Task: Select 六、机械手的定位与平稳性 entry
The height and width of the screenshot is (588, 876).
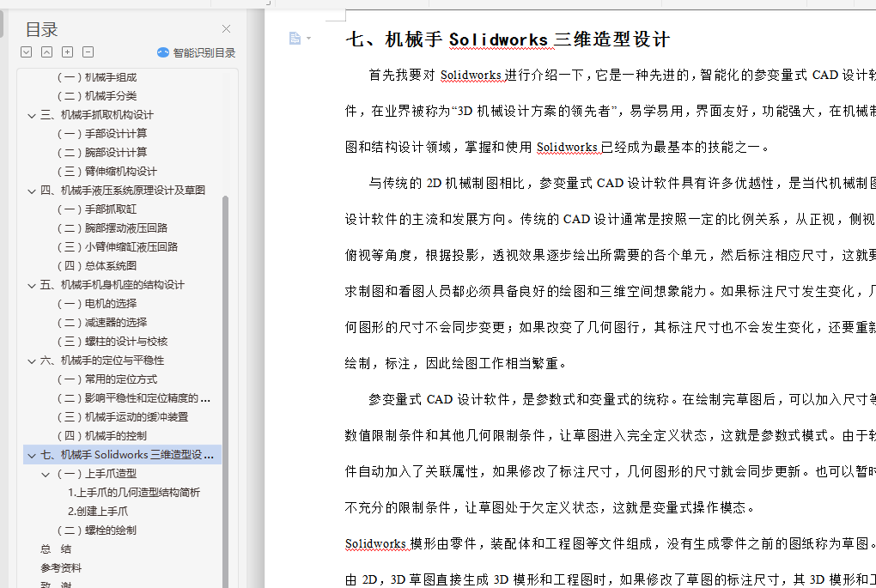Action: [x=101, y=361]
